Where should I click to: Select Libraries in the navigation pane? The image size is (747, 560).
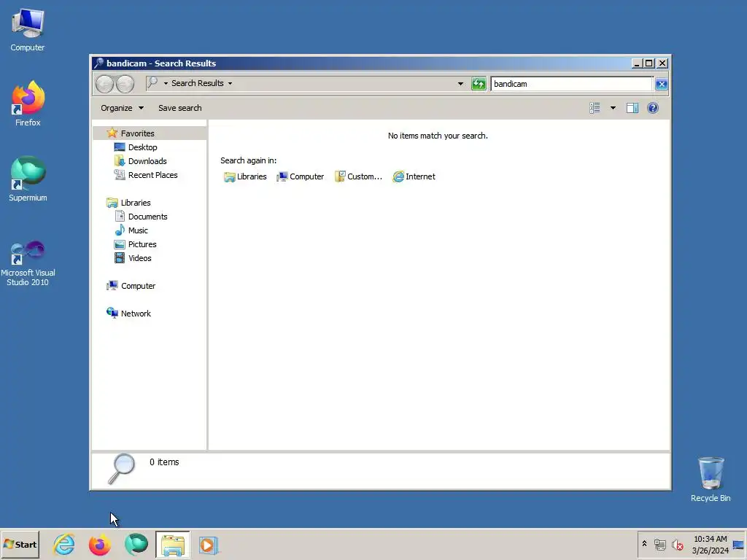point(128,203)
